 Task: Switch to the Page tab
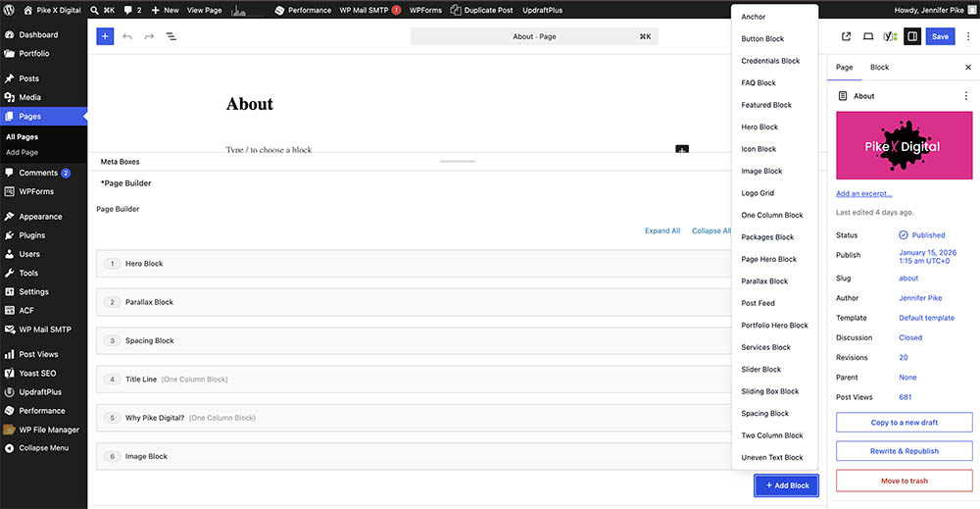click(x=845, y=67)
